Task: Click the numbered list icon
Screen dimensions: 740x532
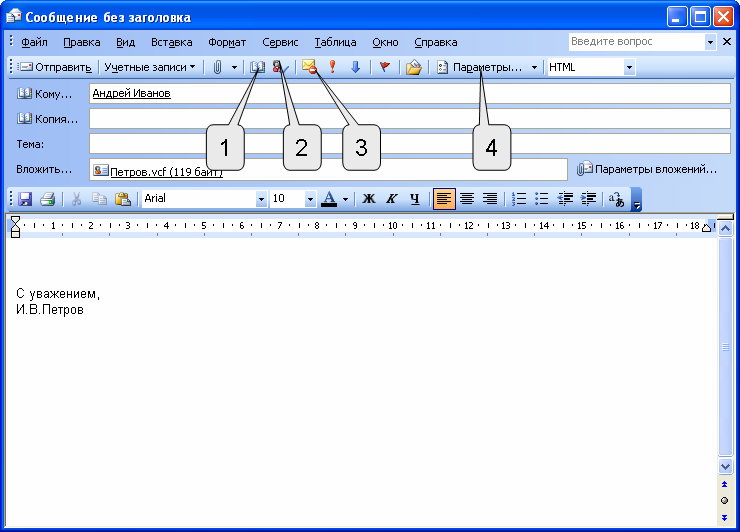Action: tap(519, 198)
